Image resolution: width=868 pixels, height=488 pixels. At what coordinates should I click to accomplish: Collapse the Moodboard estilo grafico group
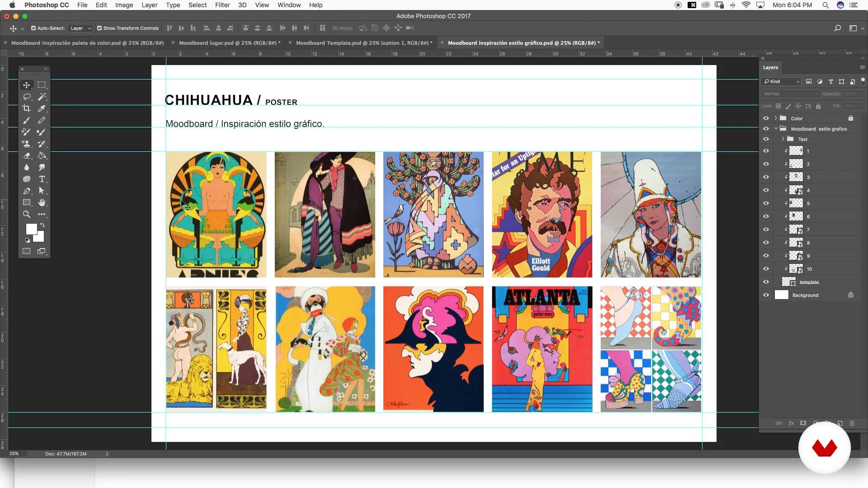coord(776,129)
